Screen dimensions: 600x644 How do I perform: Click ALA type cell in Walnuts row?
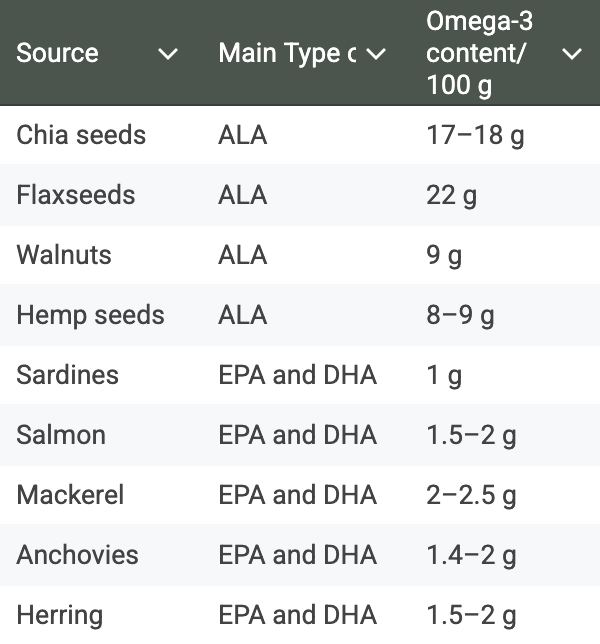(x=243, y=255)
